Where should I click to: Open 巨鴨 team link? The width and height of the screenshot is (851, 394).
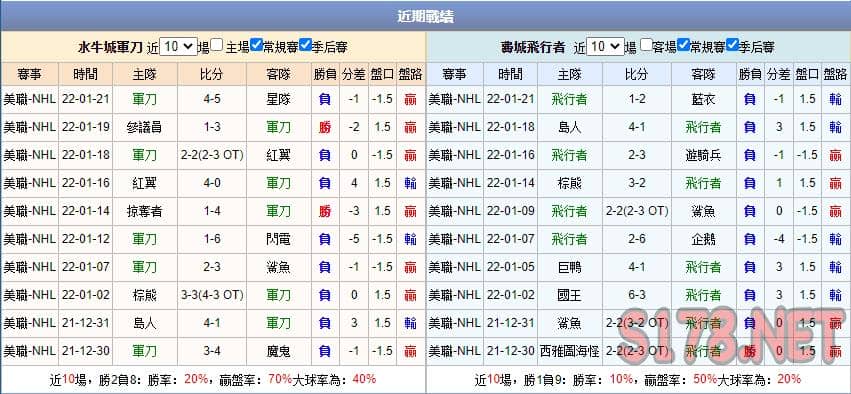pyautogui.click(x=569, y=267)
